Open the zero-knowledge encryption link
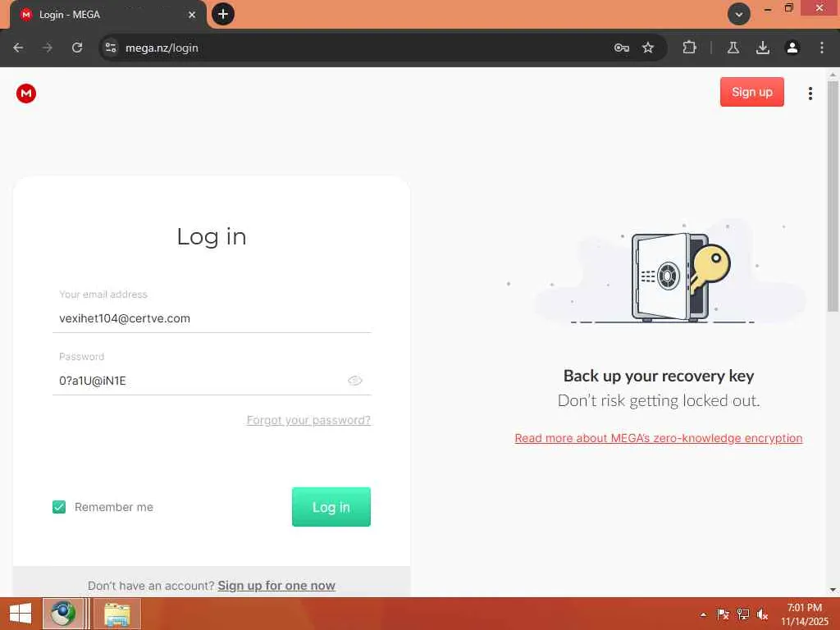The image size is (840, 630). tap(659, 438)
